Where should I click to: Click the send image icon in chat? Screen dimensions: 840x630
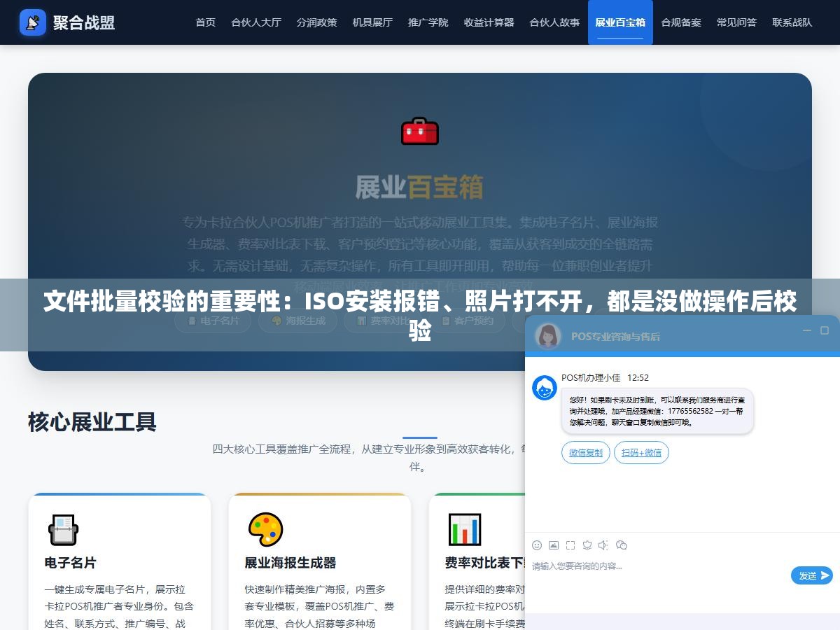pyautogui.click(x=554, y=545)
